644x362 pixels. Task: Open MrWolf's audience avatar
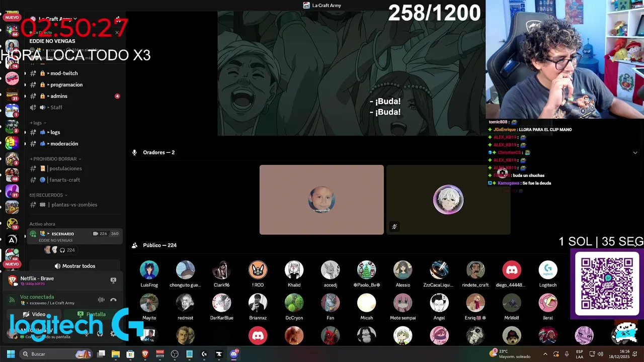point(512,303)
